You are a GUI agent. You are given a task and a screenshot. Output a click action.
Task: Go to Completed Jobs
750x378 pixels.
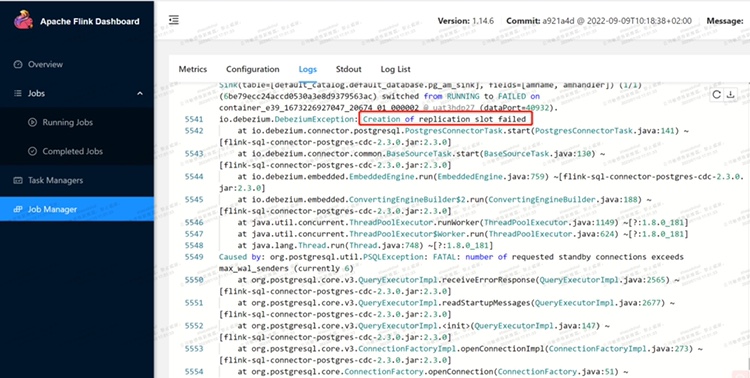[77, 151]
